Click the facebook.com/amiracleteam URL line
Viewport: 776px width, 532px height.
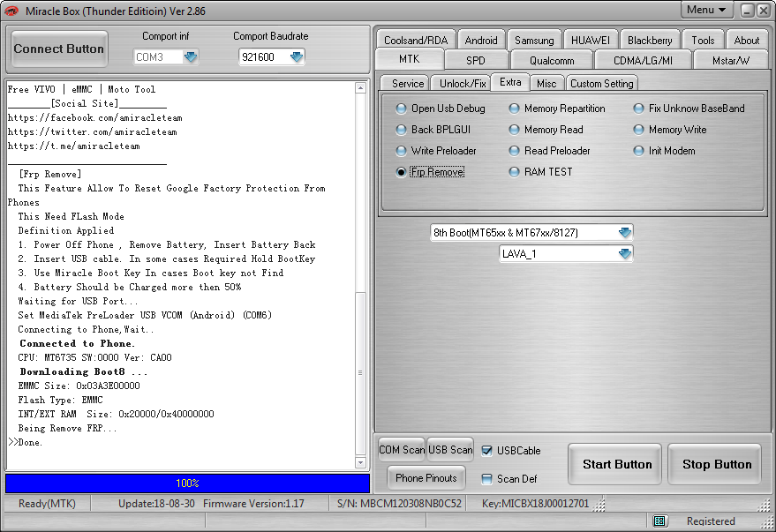(95, 117)
